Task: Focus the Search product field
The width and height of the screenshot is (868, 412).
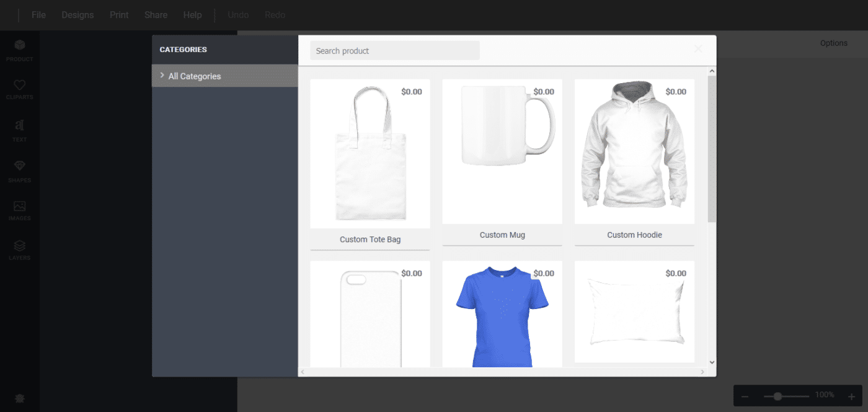Action: point(395,51)
